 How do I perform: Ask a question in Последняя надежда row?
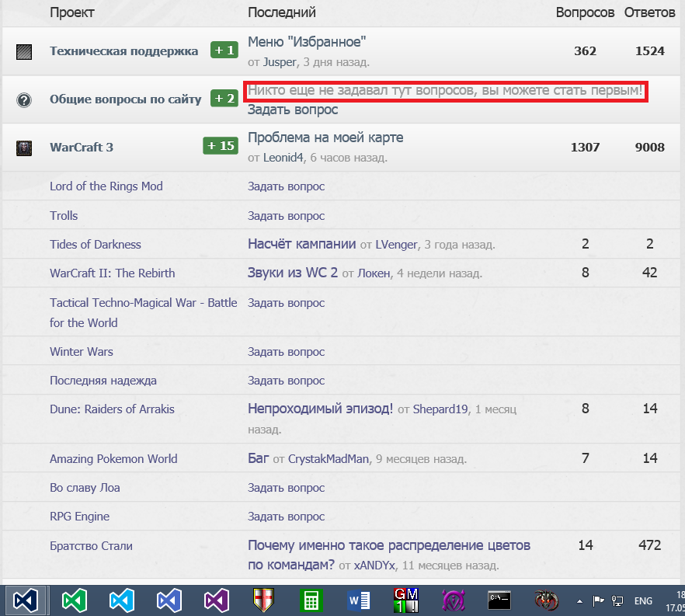286,380
